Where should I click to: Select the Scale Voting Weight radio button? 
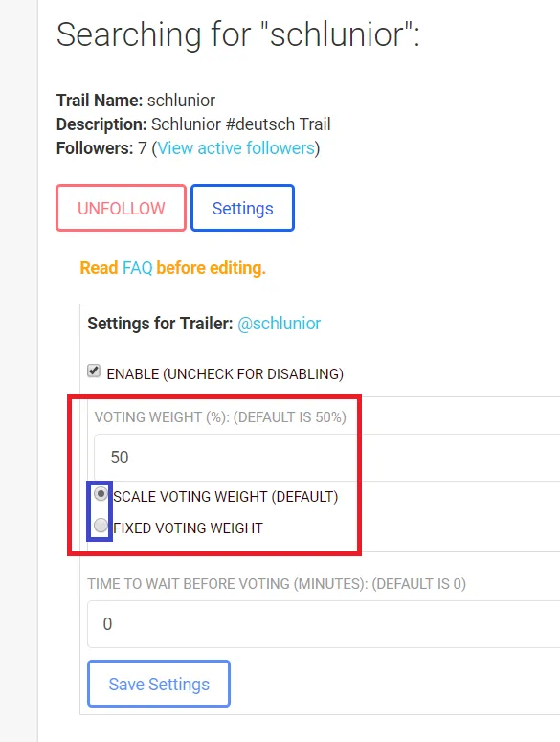tap(101, 494)
